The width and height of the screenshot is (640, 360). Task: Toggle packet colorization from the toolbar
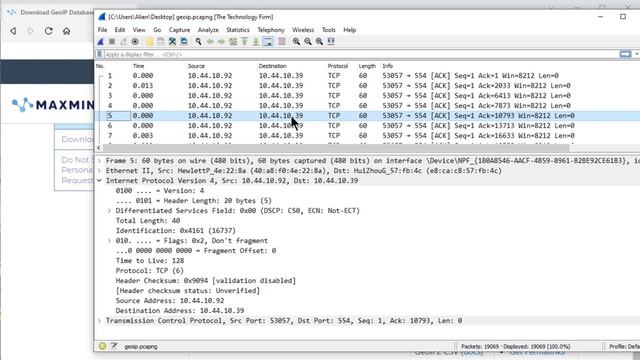282,42
